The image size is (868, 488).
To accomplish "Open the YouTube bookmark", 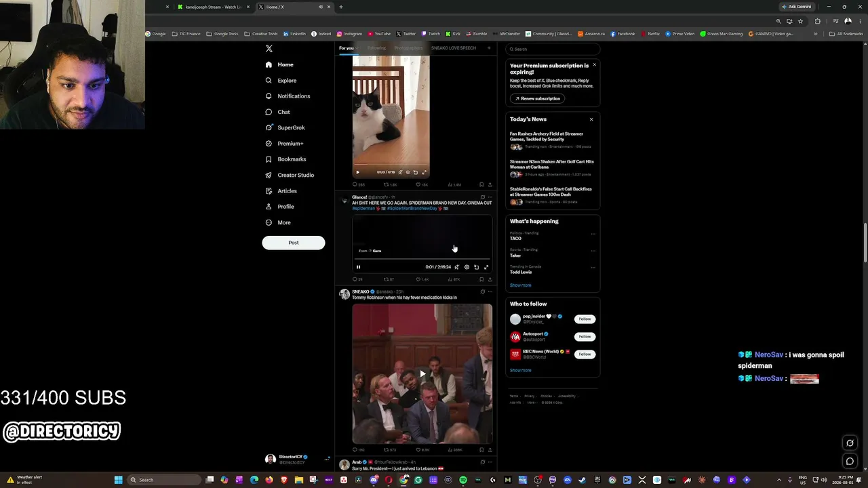I will (380, 34).
